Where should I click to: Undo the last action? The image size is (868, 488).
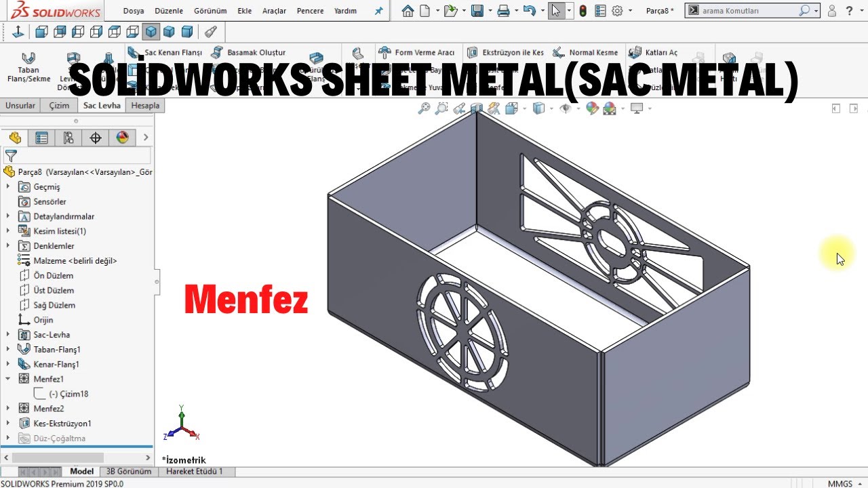[529, 11]
